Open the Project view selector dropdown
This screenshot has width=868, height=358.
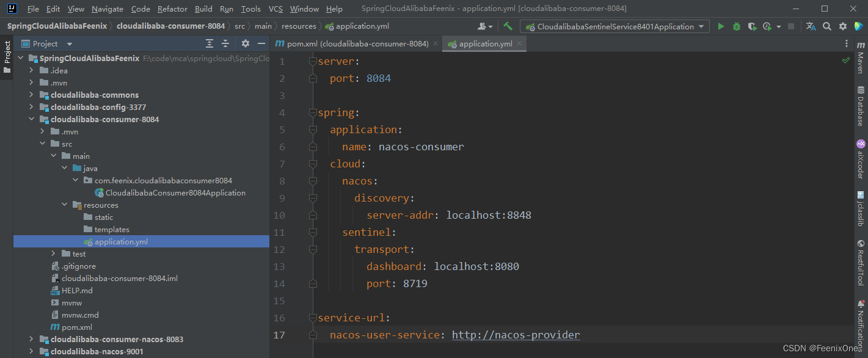69,44
